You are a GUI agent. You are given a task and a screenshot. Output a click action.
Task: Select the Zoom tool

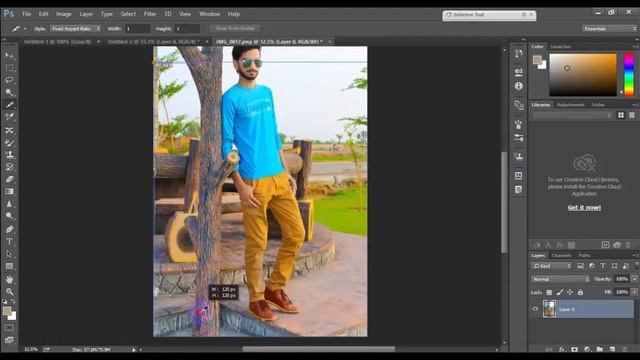coord(9,291)
